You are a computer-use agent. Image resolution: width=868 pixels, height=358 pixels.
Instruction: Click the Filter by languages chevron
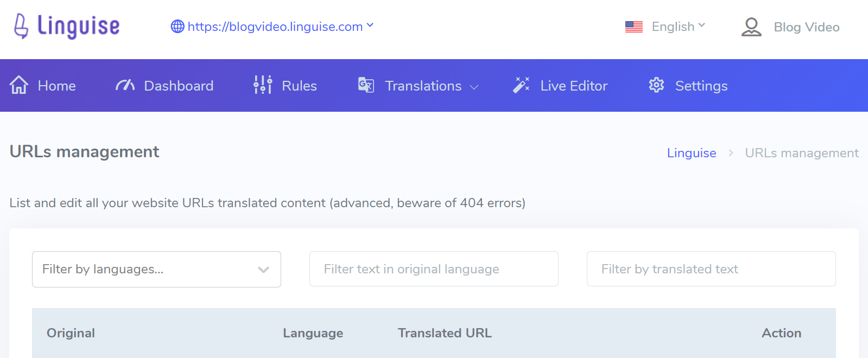click(x=264, y=270)
